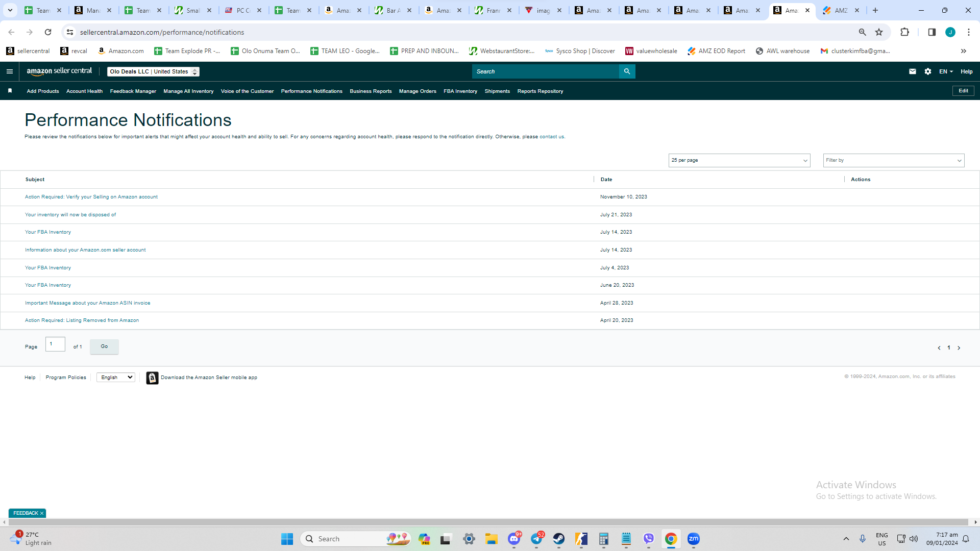Viewport: 980px width, 551px height.
Task: Open 'Your inventory will now be disposed of'
Action: [70, 215]
